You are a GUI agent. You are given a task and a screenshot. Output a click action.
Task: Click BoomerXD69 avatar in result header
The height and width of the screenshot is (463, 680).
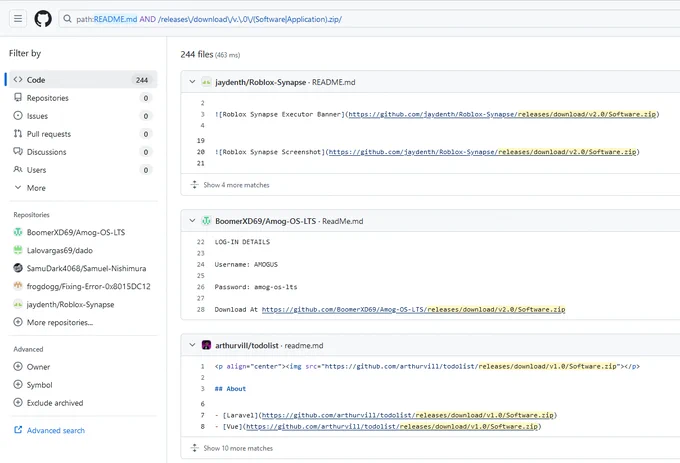pos(206,221)
